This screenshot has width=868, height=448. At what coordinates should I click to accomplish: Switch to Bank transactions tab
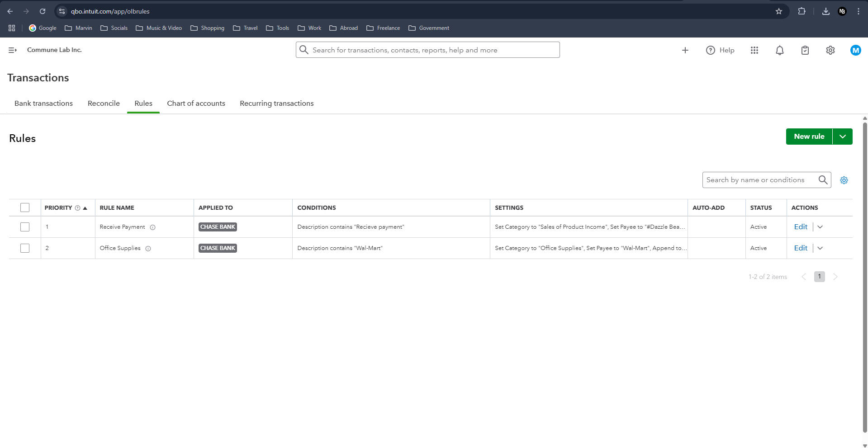[43, 104]
